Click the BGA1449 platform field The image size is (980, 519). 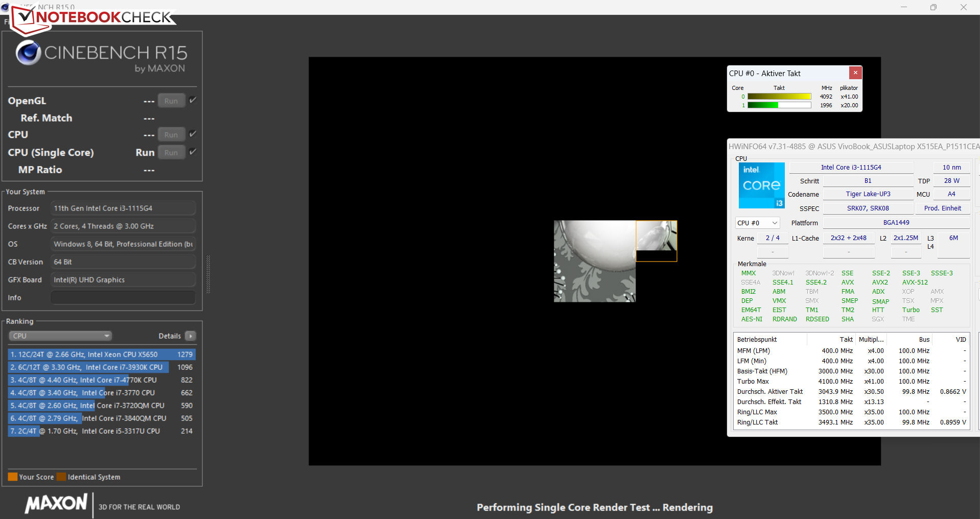click(x=896, y=223)
